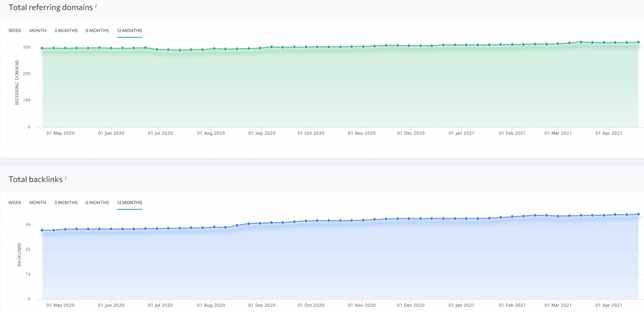This screenshot has height=312, width=644.
Task: Switch referring domains chart to MONTH
Action: [x=38, y=31]
